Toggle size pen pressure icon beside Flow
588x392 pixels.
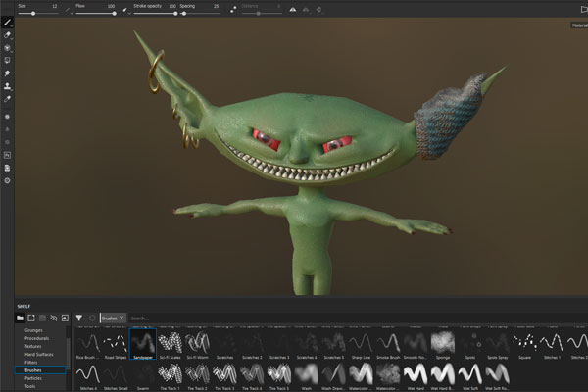[x=68, y=10]
